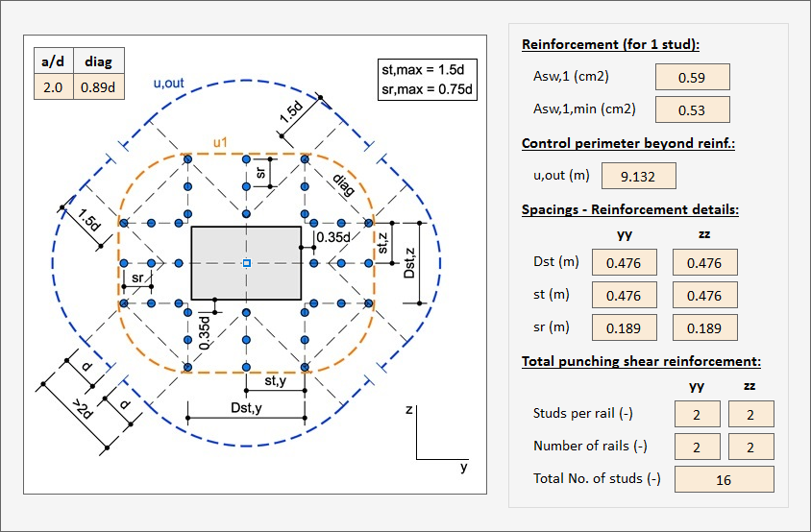The width and height of the screenshot is (811, 532).
Task: Select Total No. of studs value 16
Action: pos(724,479)
